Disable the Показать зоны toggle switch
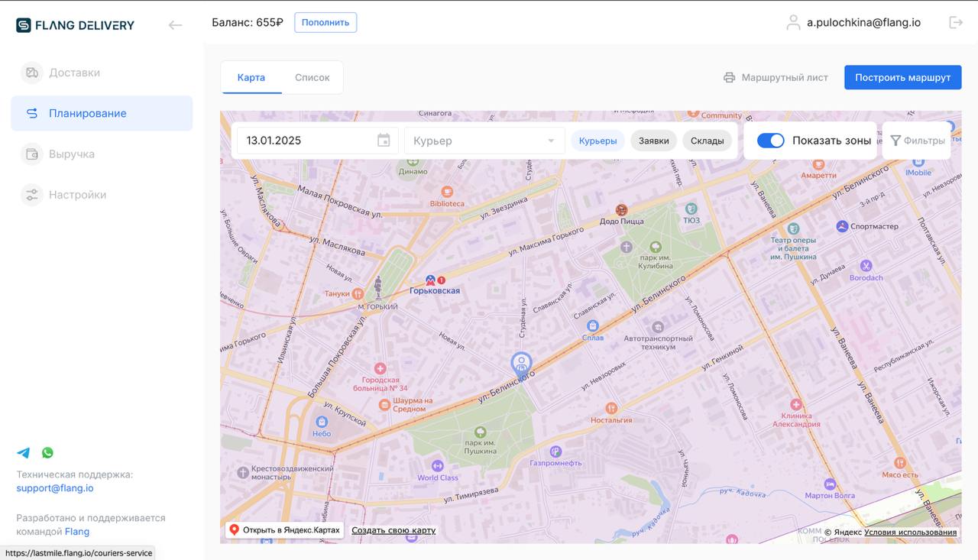The image size is (978, 560). 770,141
